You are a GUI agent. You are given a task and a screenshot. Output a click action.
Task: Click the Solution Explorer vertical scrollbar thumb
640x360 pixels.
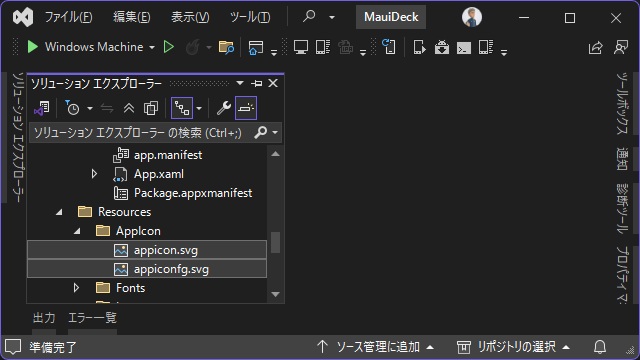coord(276,242)
